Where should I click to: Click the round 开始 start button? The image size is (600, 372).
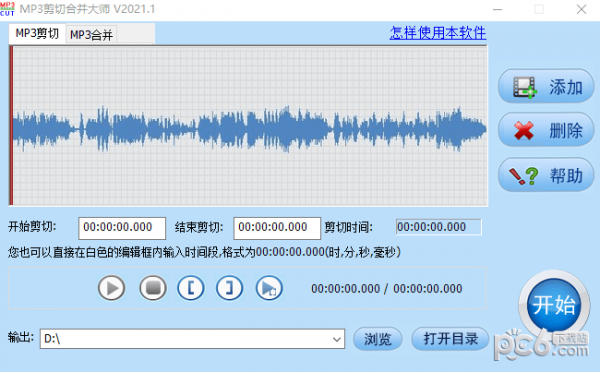[x=554, y=305]
